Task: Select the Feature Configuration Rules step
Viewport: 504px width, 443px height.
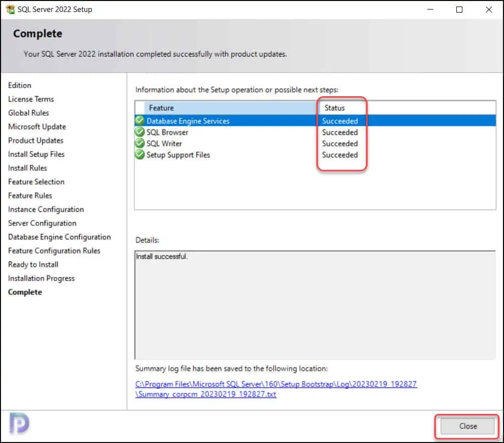Action: [x=54, y=251]
